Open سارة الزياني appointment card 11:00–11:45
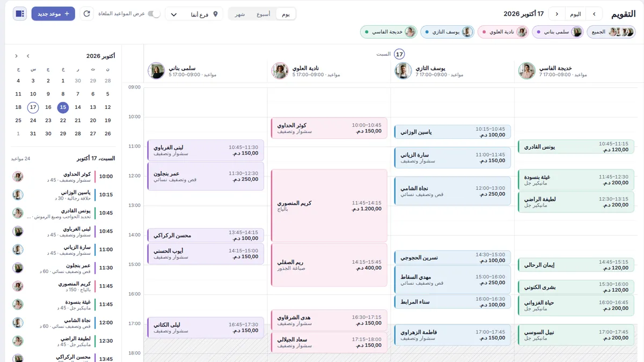Image resolution: width=644 pixels, height=362 pixels. pos(452,158)
